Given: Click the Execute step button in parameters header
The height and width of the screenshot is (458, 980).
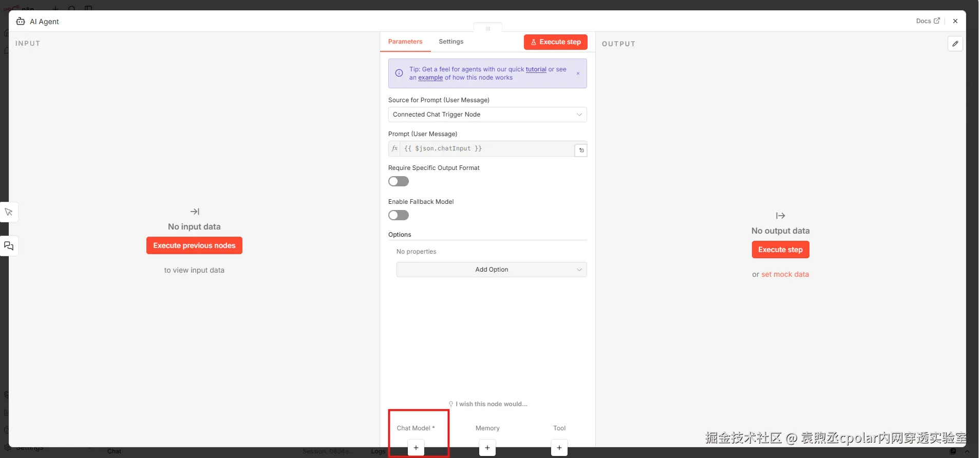Looking at the screenshot, I should (x=555, y=42).
